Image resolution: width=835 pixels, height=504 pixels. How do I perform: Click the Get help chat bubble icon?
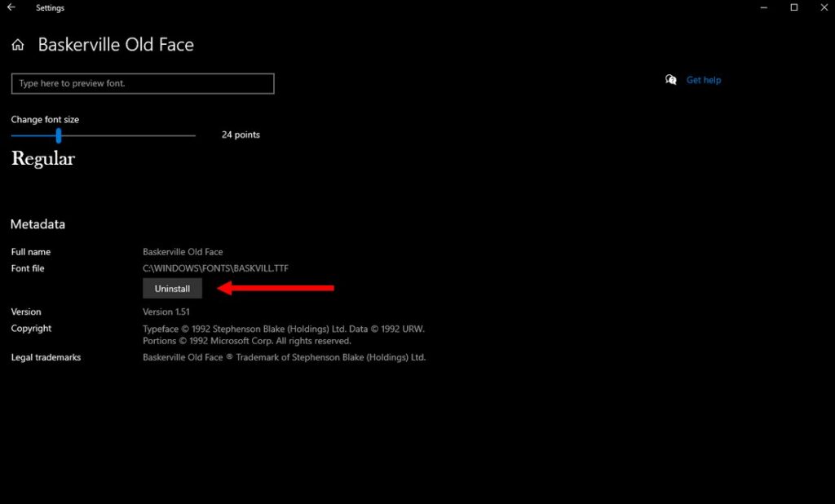[670, 79]
